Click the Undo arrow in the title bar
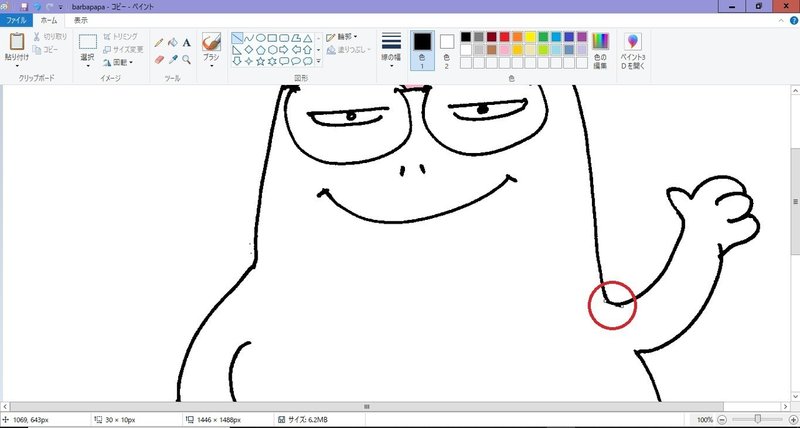 [37, 7]
